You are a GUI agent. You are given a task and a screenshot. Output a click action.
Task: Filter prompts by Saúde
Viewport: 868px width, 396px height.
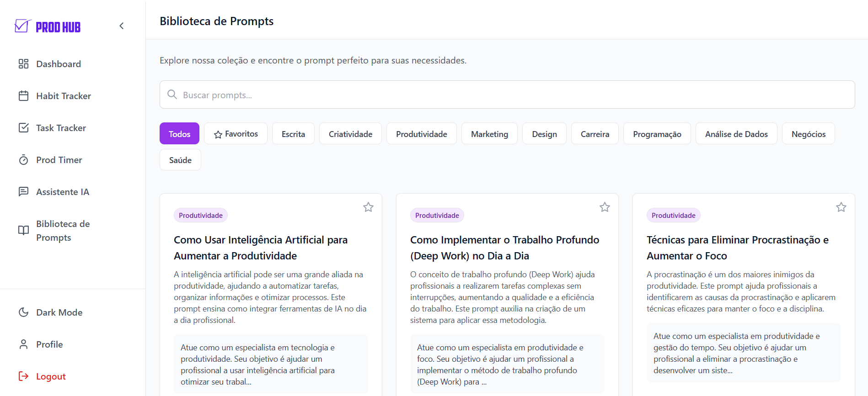[x=180, y=160]
